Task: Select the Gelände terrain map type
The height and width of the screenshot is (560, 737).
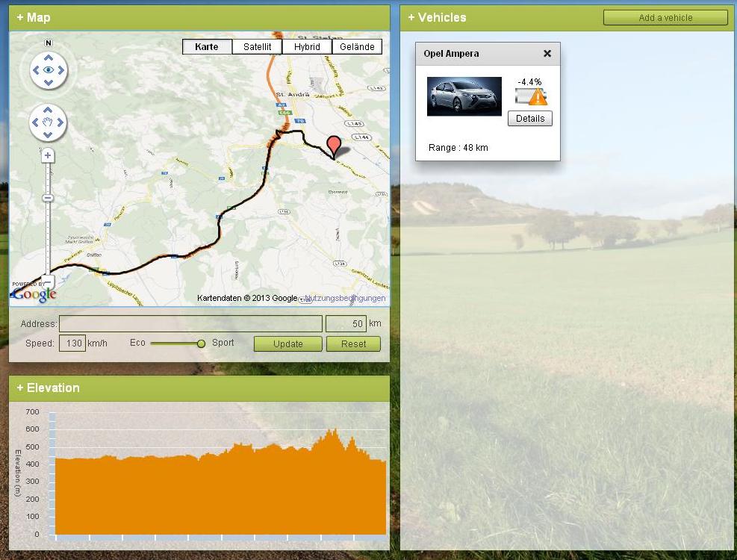Action: 357,46
